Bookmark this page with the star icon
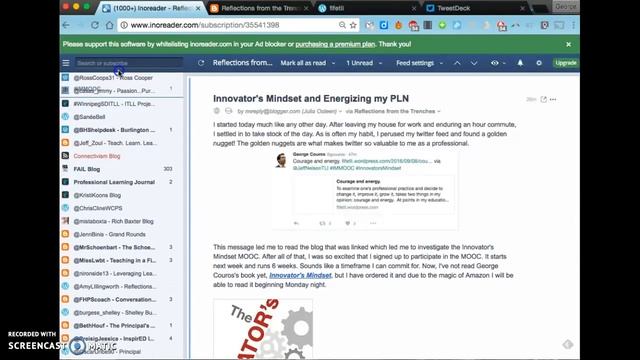 pyautogui.click(x=353, y=25)
